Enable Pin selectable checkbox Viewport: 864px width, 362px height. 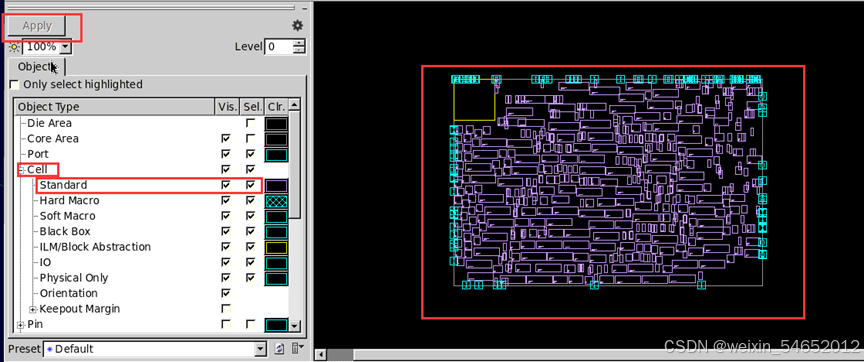pyautogui.click(x=251, y=324)
